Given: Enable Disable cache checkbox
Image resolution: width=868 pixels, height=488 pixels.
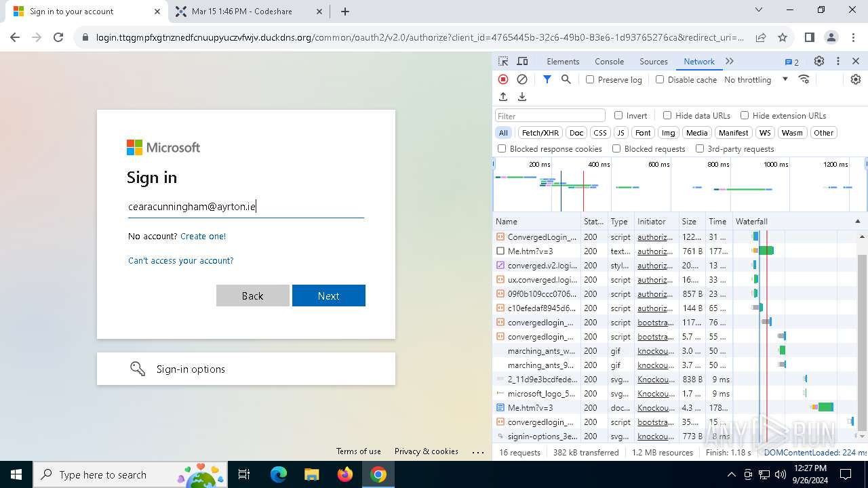Looking at the screenshot, I should tap(660, 79).
